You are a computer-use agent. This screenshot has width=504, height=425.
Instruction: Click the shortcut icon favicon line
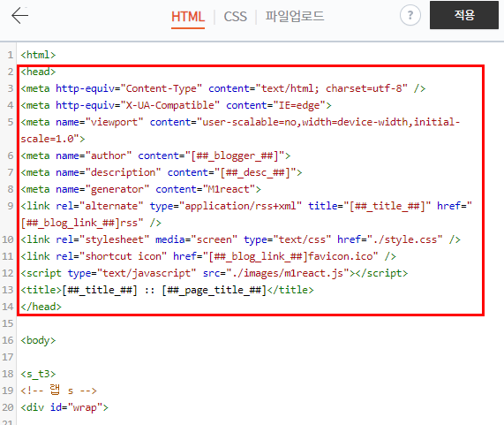click(208, 257)
